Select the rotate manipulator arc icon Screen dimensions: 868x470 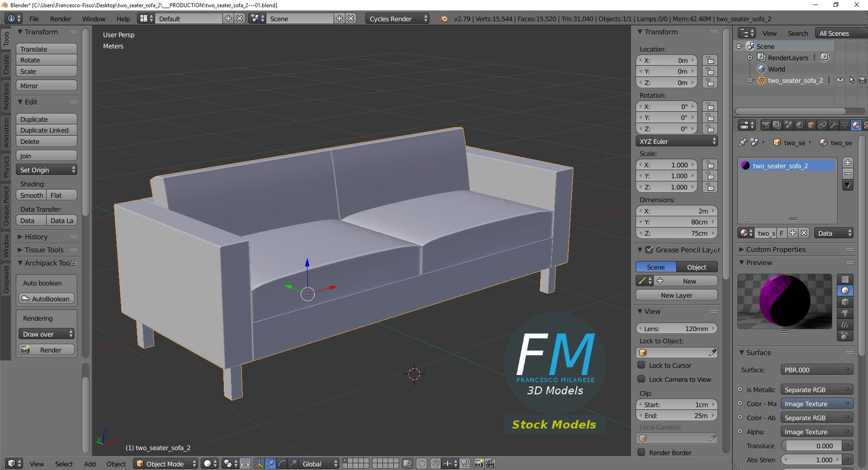coord(282,464)
